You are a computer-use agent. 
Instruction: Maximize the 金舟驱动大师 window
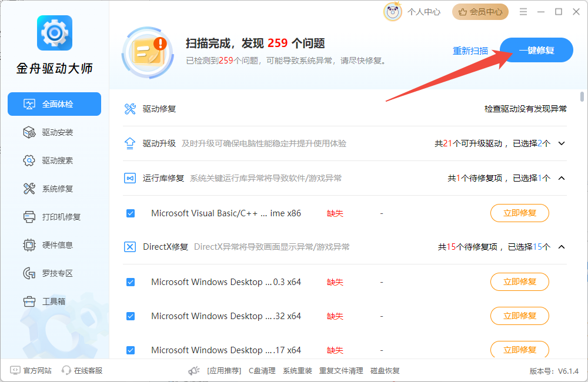pos(559,12)
